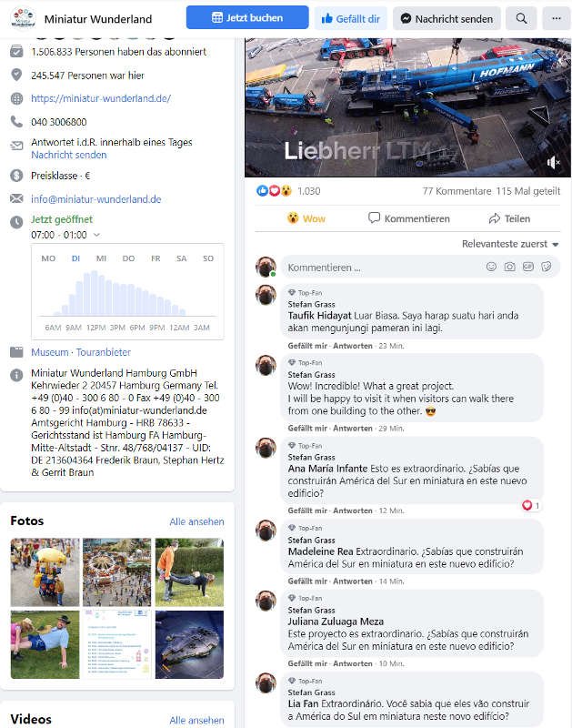Image resolution: width=572 pixels, height=728 pixels.
Task: Click into the Kommentieren input field
Action: coord(384,268)
